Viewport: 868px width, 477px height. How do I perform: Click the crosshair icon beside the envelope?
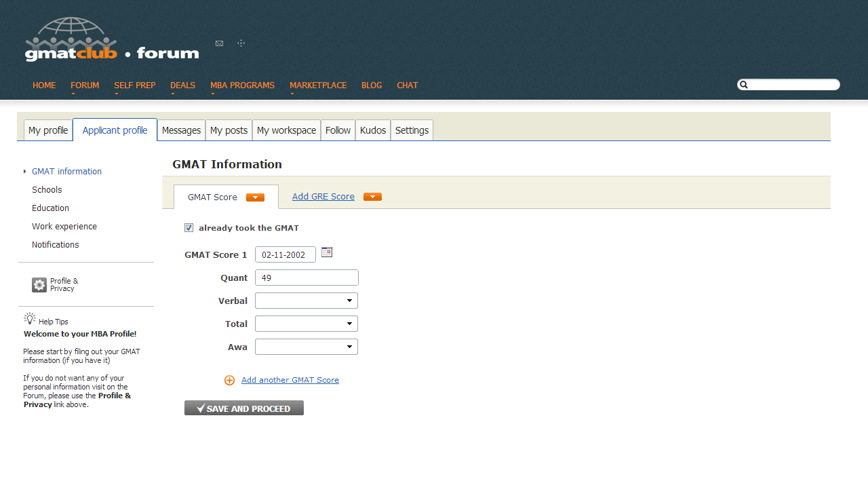point(241,43)
